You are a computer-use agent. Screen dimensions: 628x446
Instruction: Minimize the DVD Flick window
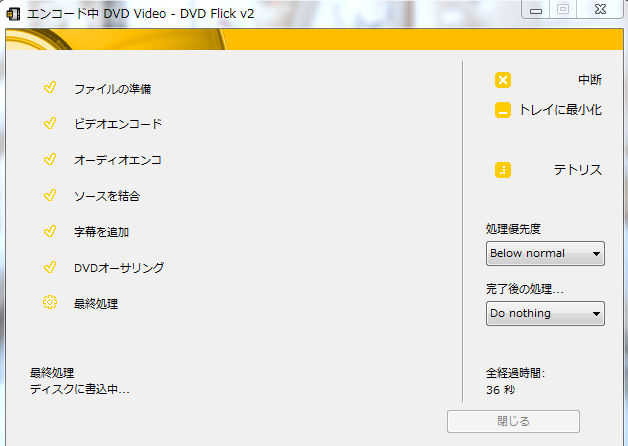coord(536,10)
